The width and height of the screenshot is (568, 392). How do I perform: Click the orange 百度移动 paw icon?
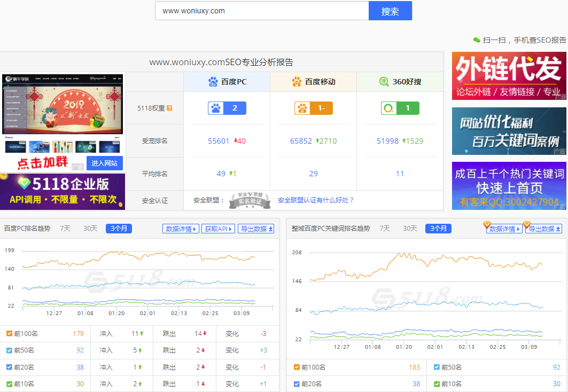click(x=297, y=82)
